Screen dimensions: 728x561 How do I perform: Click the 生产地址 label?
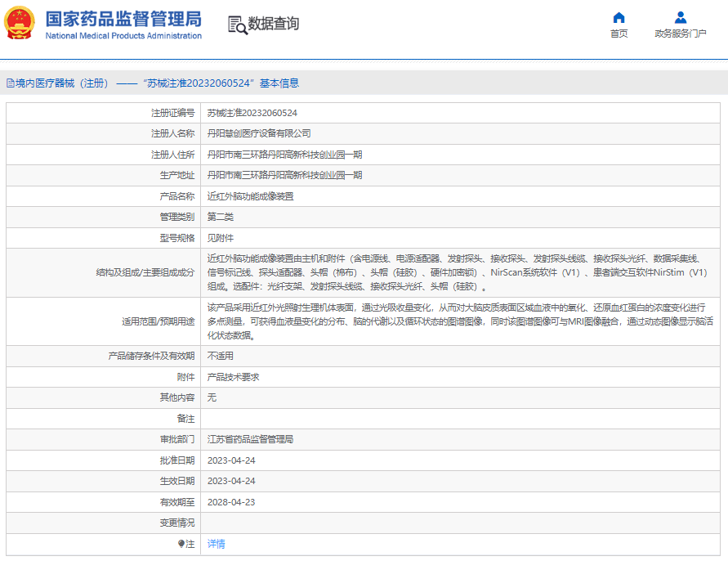(176, 175)
